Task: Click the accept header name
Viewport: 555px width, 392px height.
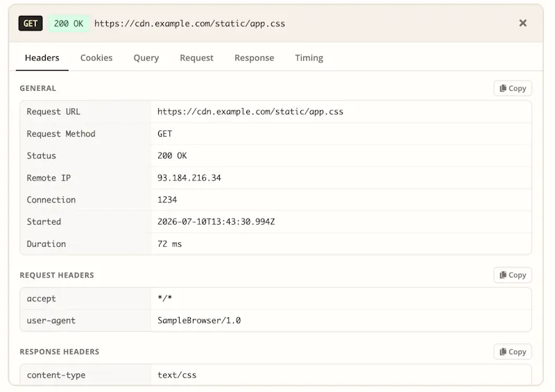Action: click(x=42, y=298)
